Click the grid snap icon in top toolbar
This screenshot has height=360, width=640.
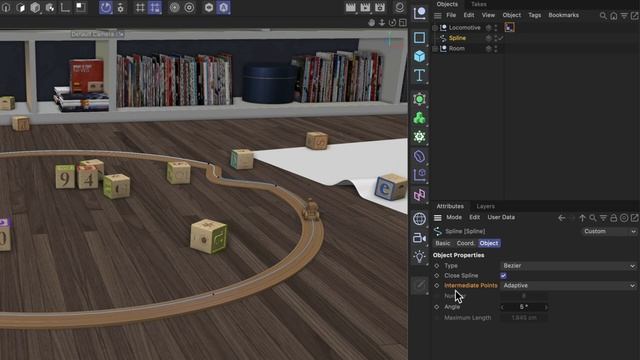[140, 7]
